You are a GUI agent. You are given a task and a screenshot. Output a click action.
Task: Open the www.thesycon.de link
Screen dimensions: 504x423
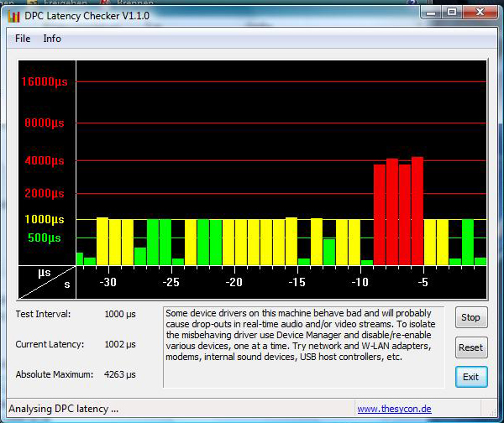(393, 410)
